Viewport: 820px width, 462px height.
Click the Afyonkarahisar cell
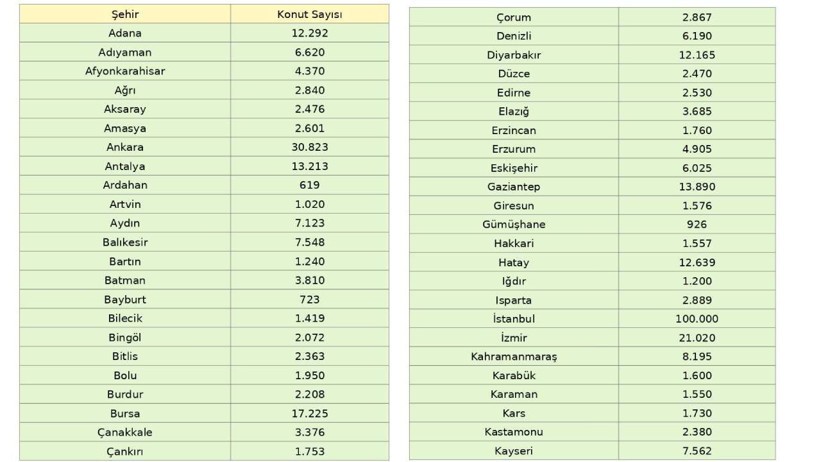coord(125,71)
